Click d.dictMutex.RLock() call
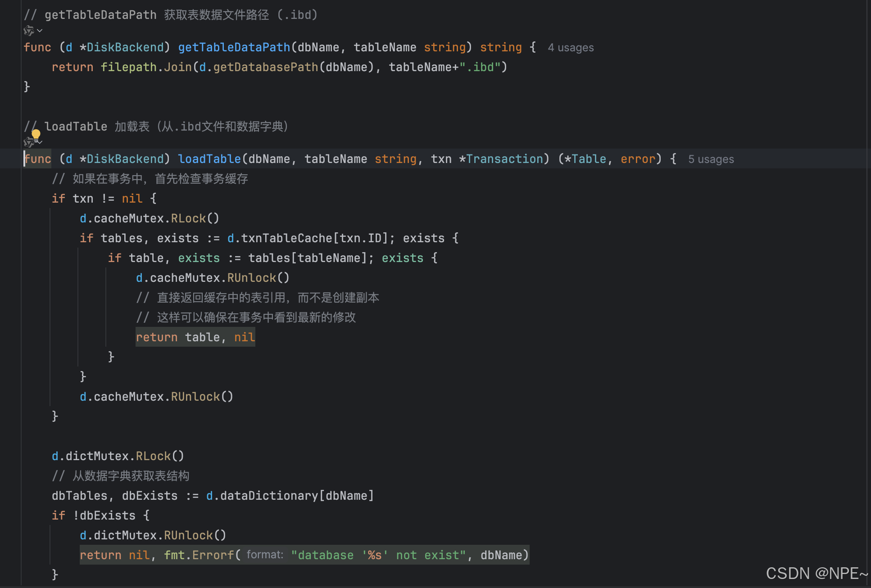The height and width of the screenshot is (588, 871). (x=118, y=456)
